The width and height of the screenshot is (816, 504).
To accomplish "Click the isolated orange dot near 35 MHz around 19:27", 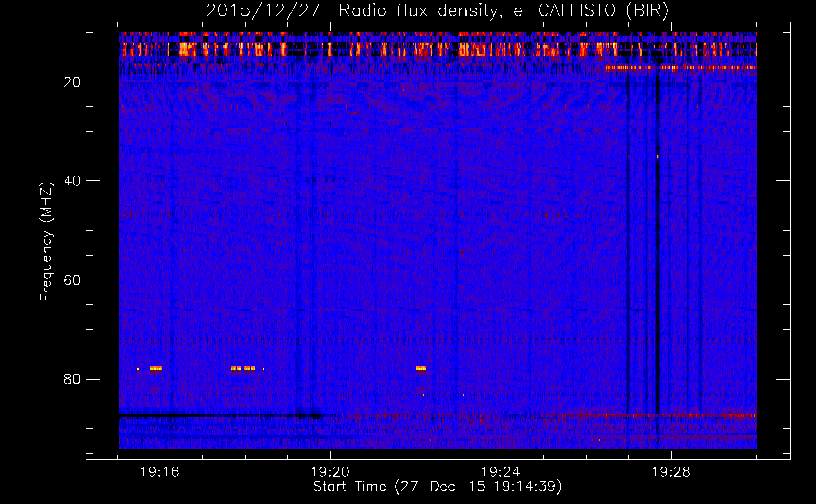I will [657, 156].
